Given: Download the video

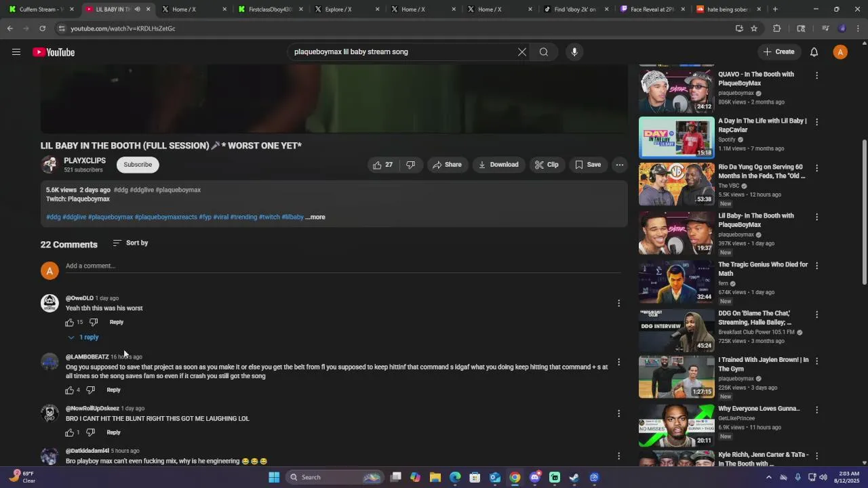Looking at the screenshot, I should pos(498,165).
